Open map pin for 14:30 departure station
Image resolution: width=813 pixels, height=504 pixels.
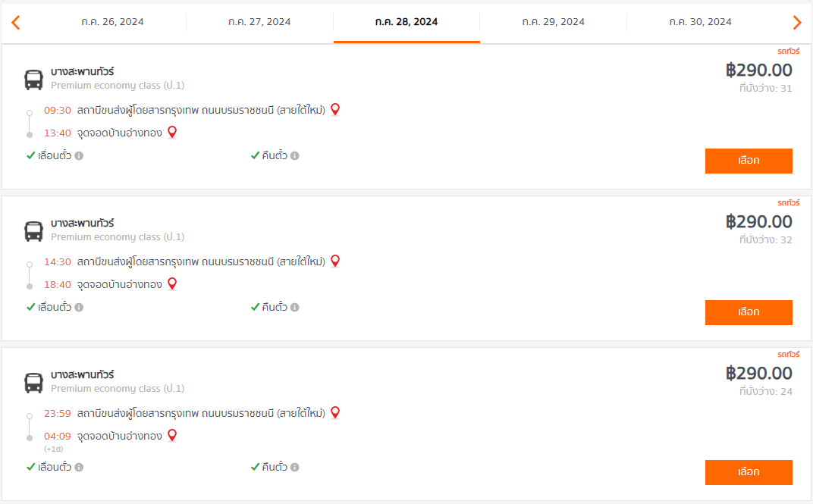click(335, 261)
